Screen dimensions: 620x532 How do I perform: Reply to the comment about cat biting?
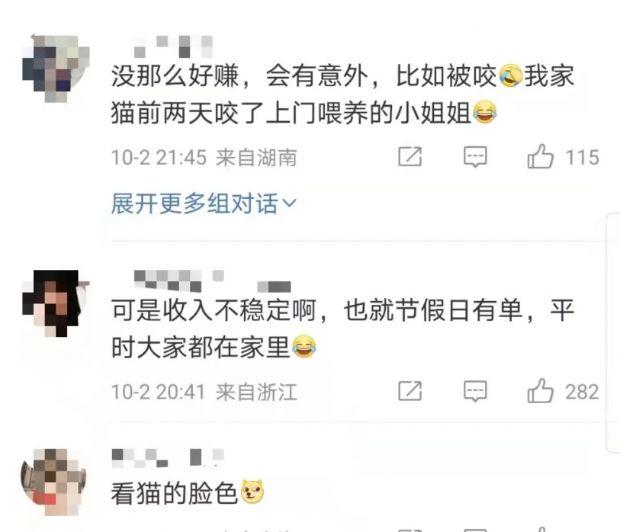point(475,157)
